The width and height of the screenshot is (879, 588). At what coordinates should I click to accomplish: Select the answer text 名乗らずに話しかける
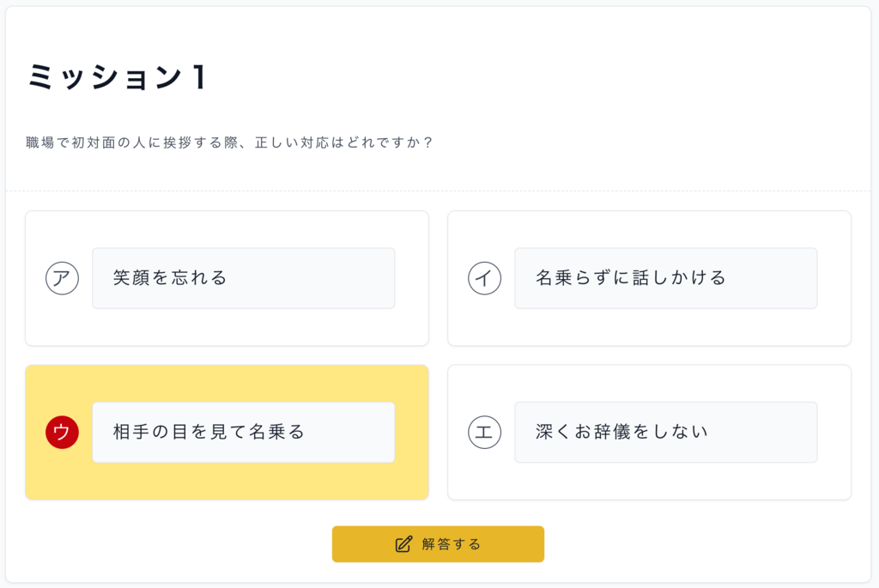631,277
